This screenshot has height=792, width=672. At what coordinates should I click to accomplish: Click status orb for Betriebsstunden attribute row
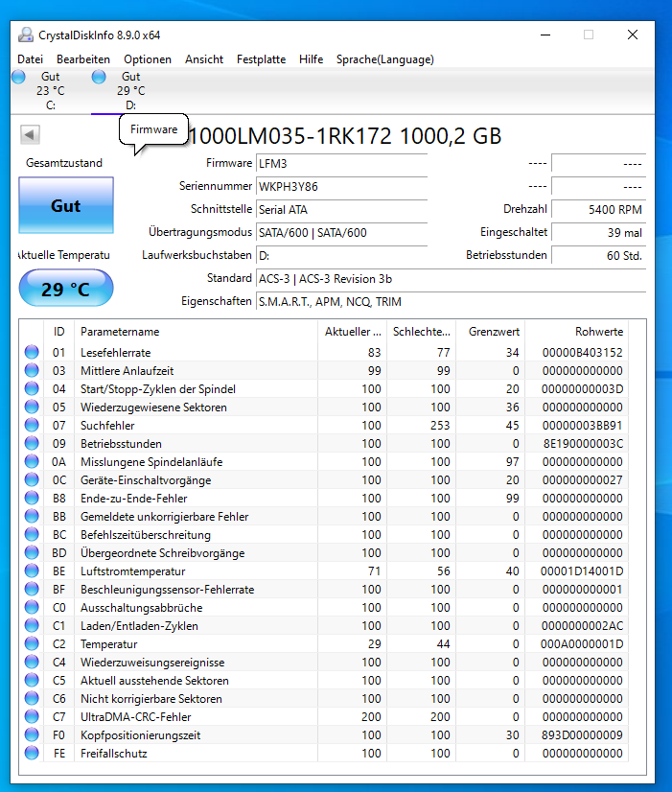coord(32,443)
